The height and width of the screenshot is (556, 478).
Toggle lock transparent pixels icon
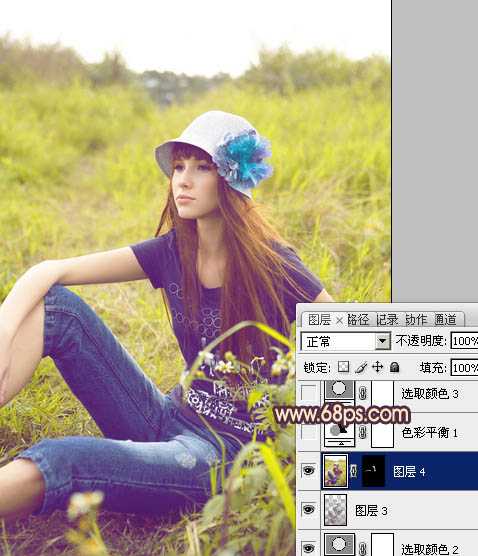pyautogui.click(x=343, y=367)
